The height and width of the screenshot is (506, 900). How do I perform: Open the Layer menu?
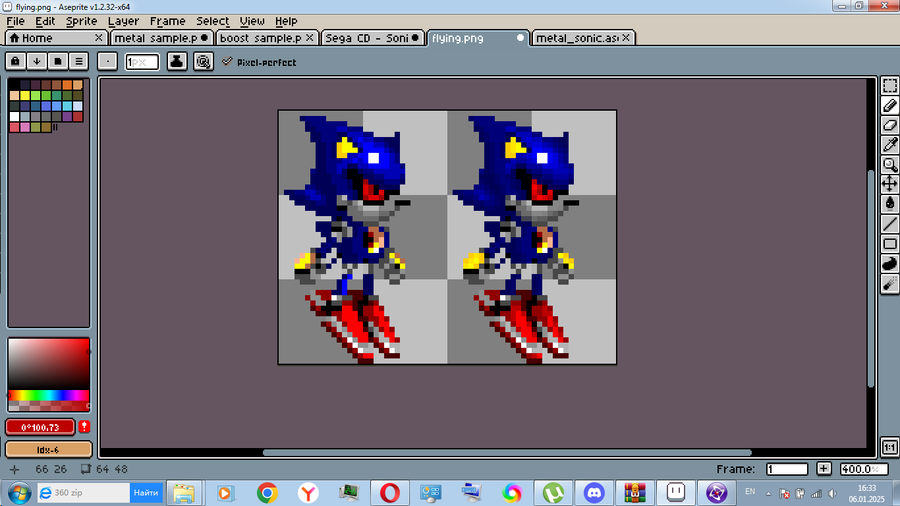[x=123, y=21]
